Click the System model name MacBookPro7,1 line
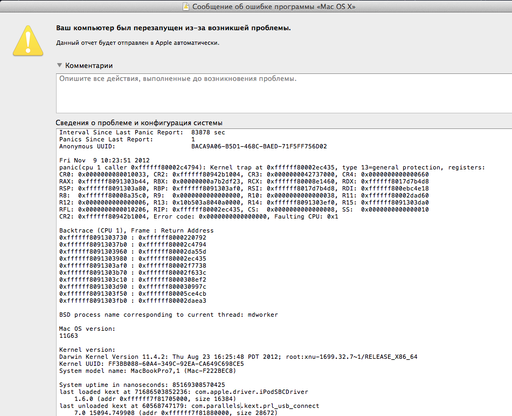This screenshot has height=416, width=512. 147,371
